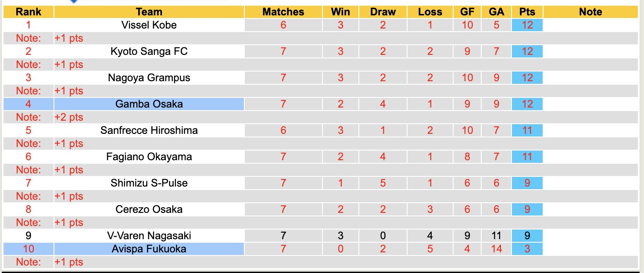The width and height of the screenshot is (644, 273).
Task: Click Avispa Fukuoka's blue points cell
Action: 527,249
